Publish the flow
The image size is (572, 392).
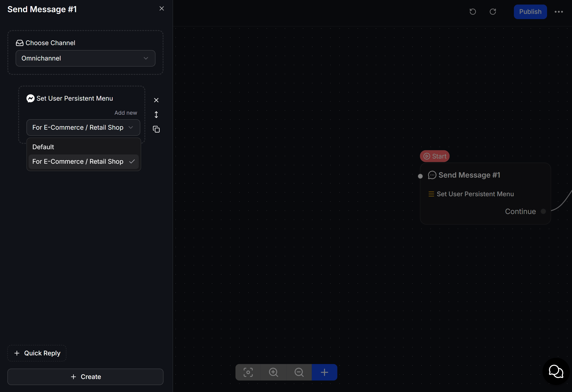530,12
